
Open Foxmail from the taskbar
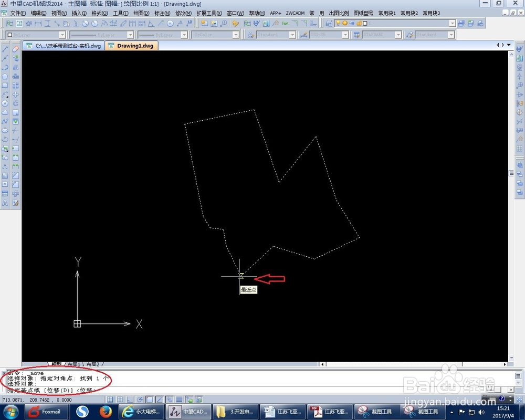(x=47, y=412)
